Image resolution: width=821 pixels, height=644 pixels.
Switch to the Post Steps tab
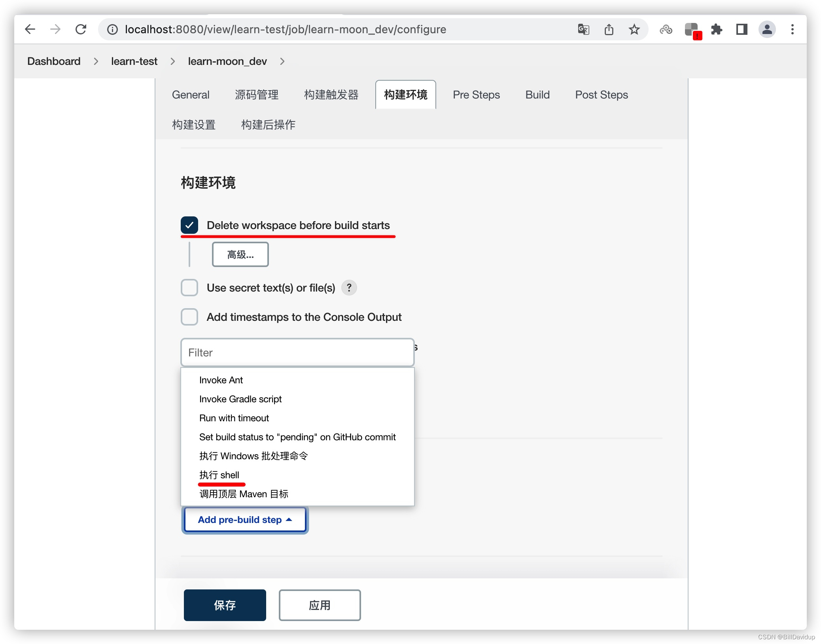602,95
